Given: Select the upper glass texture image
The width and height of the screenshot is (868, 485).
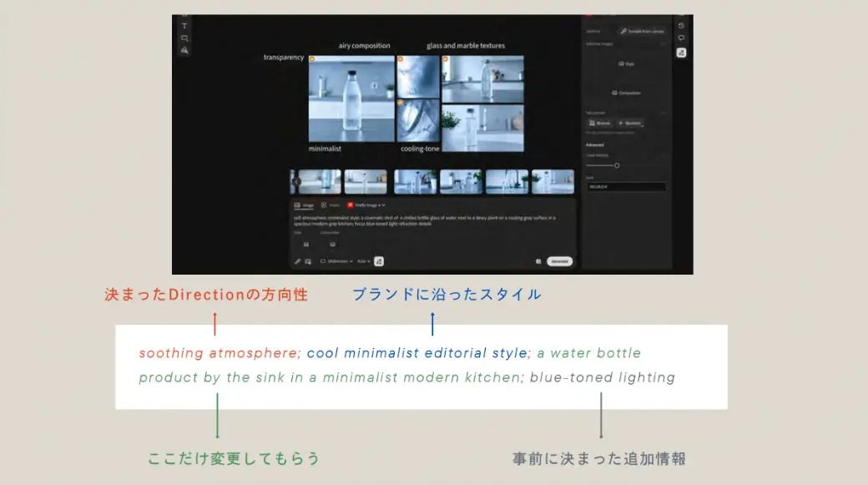Looking at the screenshot, I should (418, 77).
